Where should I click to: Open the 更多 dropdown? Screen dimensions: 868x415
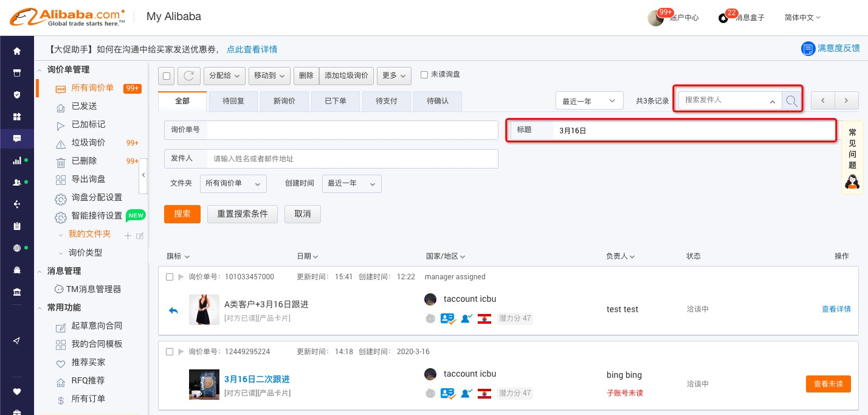tap(394, 76)
